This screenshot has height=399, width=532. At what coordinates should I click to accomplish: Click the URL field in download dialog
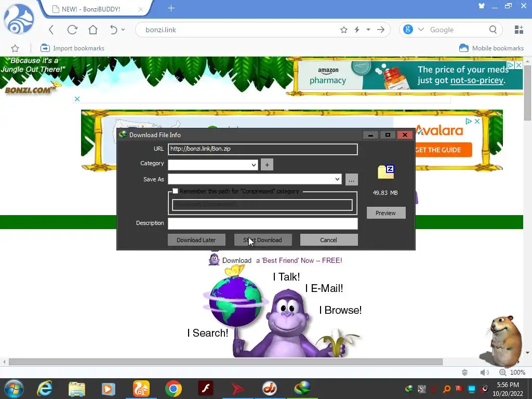262,149
